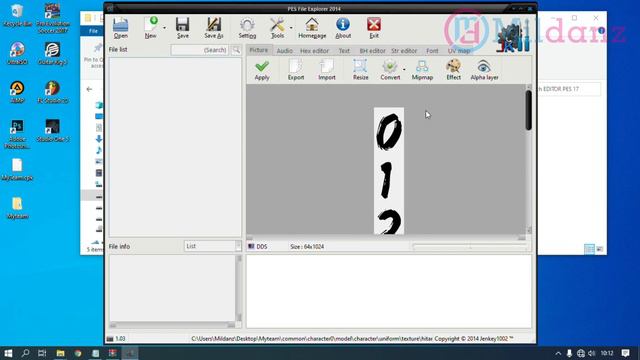Switch to the UV map tab
Screen dimensions: 640x360
459,51
